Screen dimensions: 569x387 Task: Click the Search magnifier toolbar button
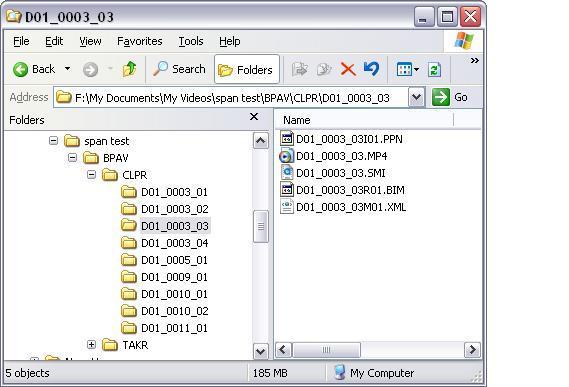point(179,69)
